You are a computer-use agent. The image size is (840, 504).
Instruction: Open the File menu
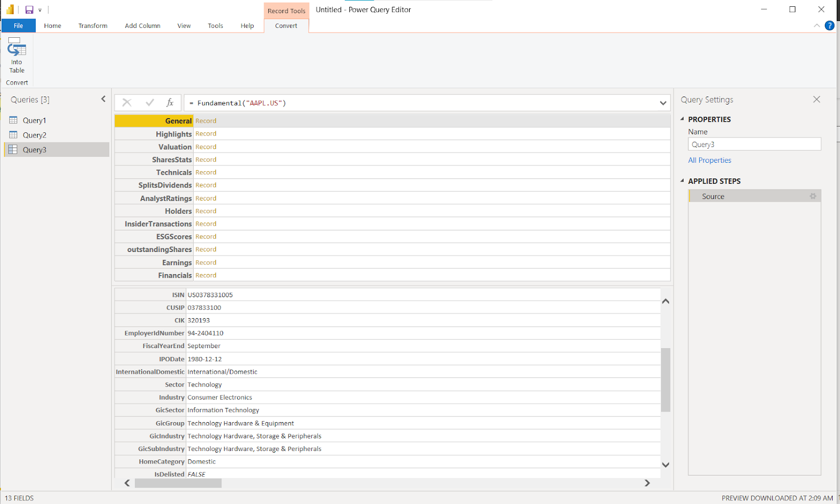(18, 26)
